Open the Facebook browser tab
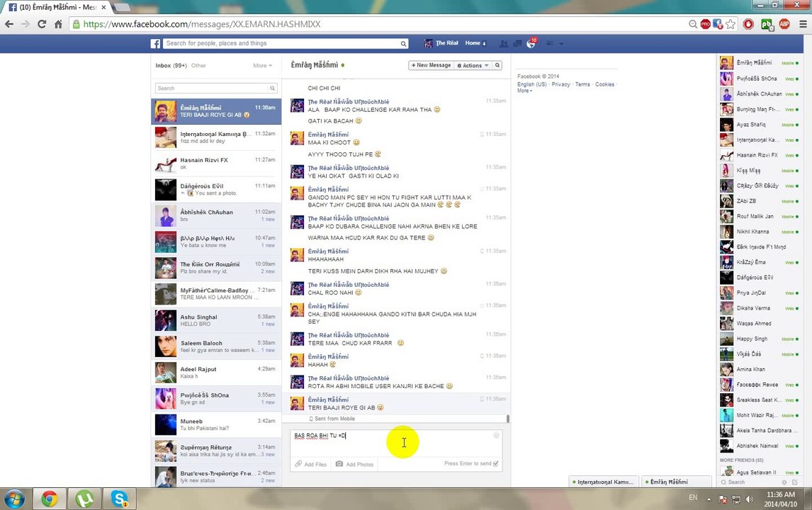This screenshot has height=510, width=812. pos(56,7)
